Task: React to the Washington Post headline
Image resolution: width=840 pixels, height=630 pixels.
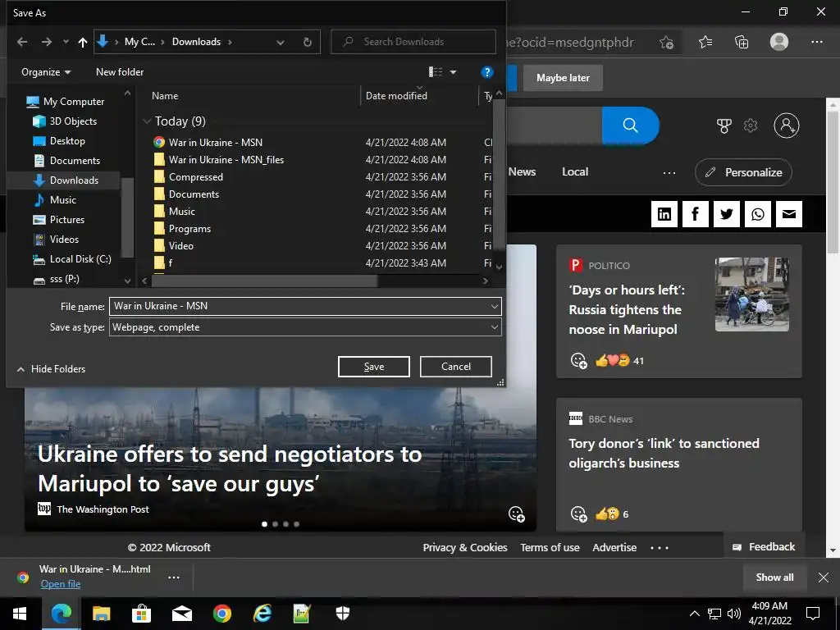Action: 517,514
